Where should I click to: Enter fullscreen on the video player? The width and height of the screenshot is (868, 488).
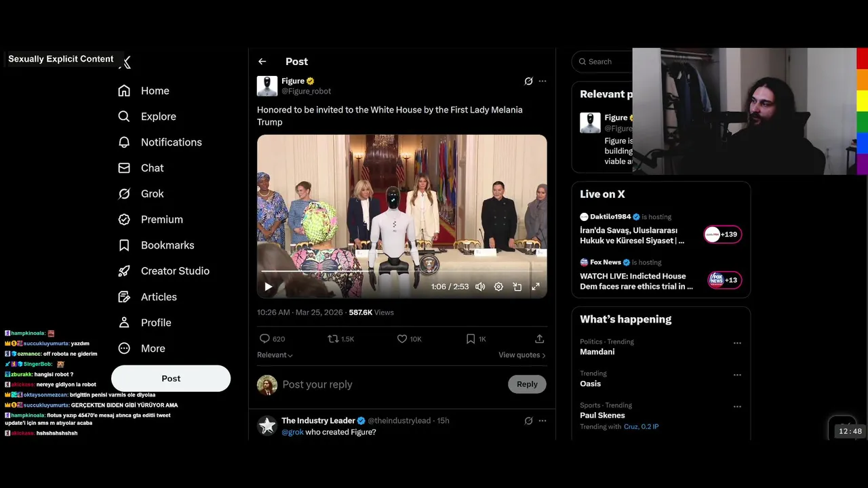[536, 287]
